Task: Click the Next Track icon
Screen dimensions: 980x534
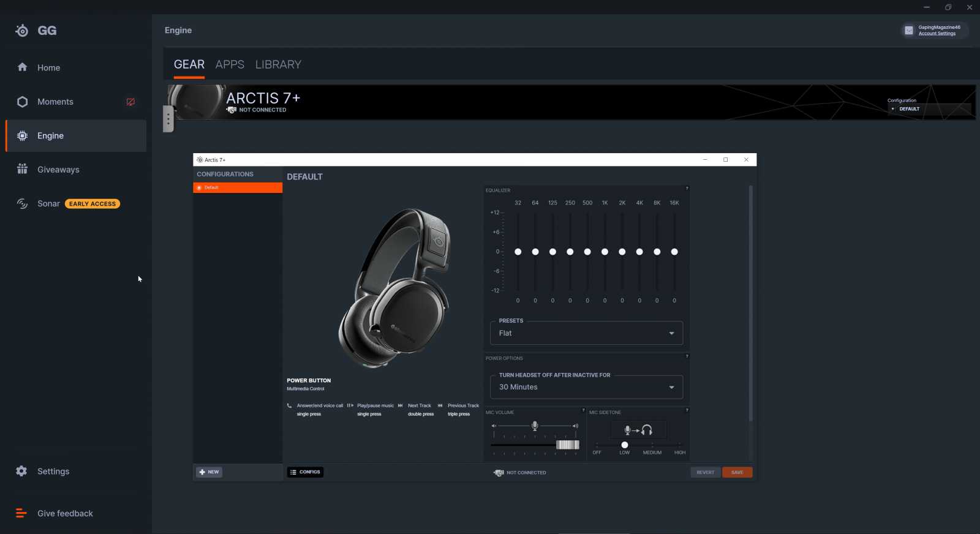Action: [x=401, y=405]
